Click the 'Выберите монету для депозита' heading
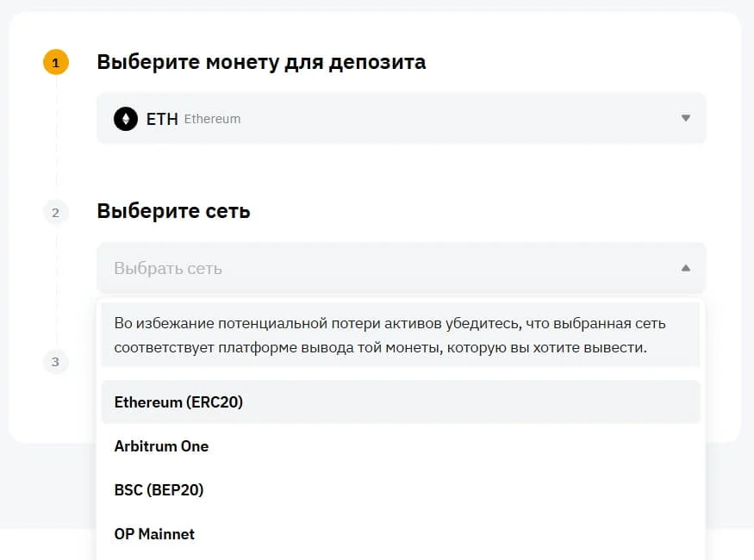 pos(261,62)
